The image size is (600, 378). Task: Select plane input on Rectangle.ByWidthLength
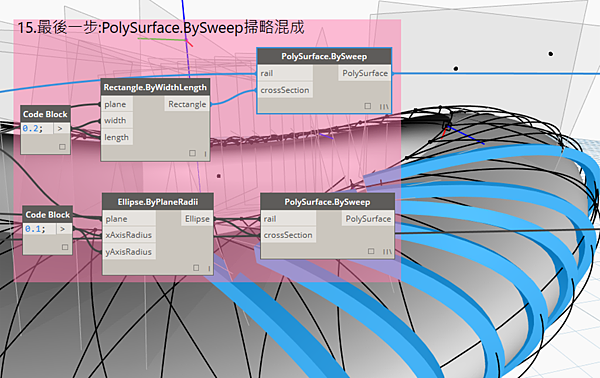click(x=117, y=104)
